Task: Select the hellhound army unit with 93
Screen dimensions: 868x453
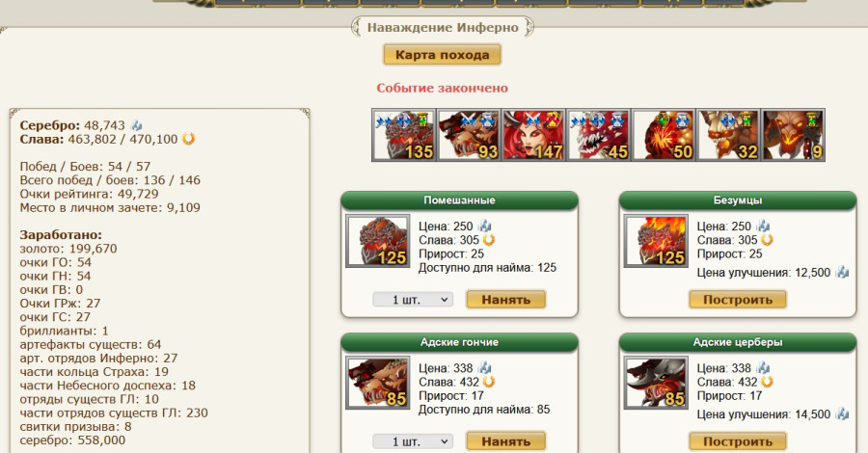Action: [469, 135]
